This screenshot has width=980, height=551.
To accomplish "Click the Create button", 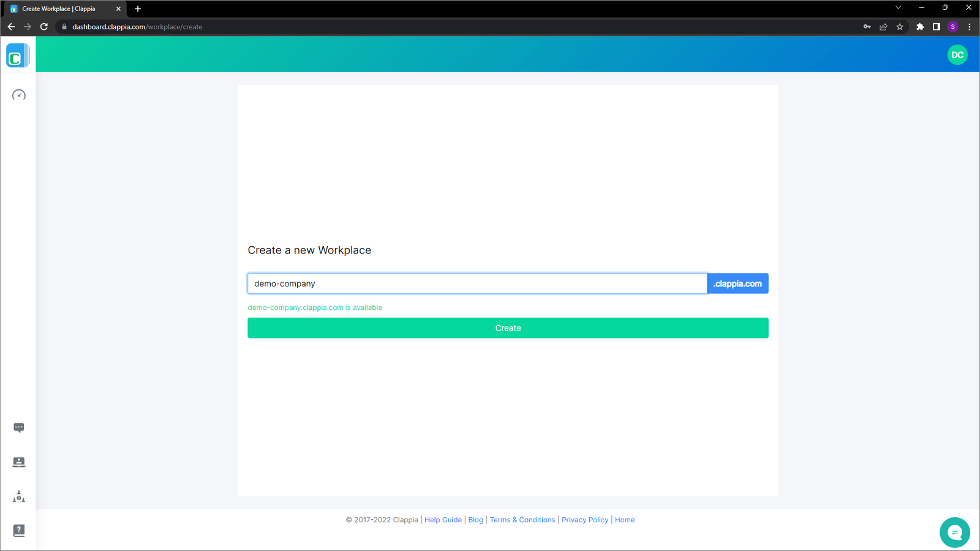I will [x=508, y=328].
